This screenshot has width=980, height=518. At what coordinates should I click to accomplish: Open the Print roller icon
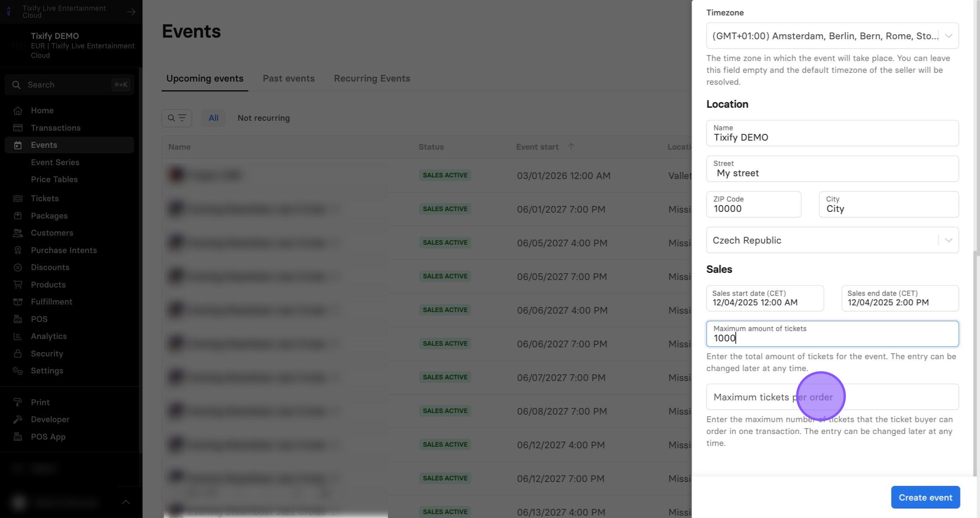point(17,402)
